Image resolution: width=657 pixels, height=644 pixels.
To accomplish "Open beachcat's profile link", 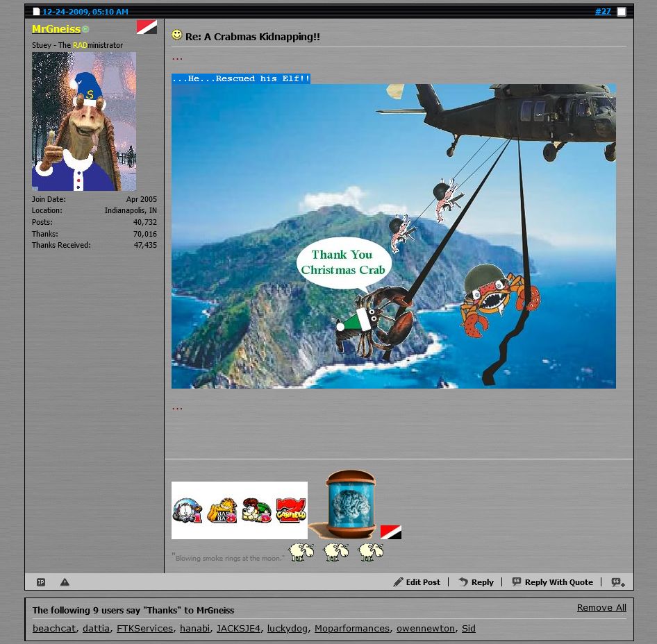I will tap(54, 628).
